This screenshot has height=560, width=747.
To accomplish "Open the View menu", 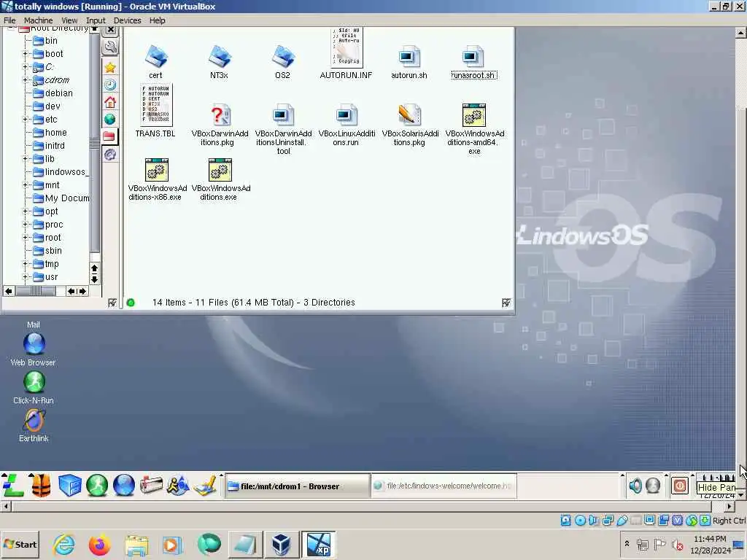I will pyautogui.click(x=69, y=20).
